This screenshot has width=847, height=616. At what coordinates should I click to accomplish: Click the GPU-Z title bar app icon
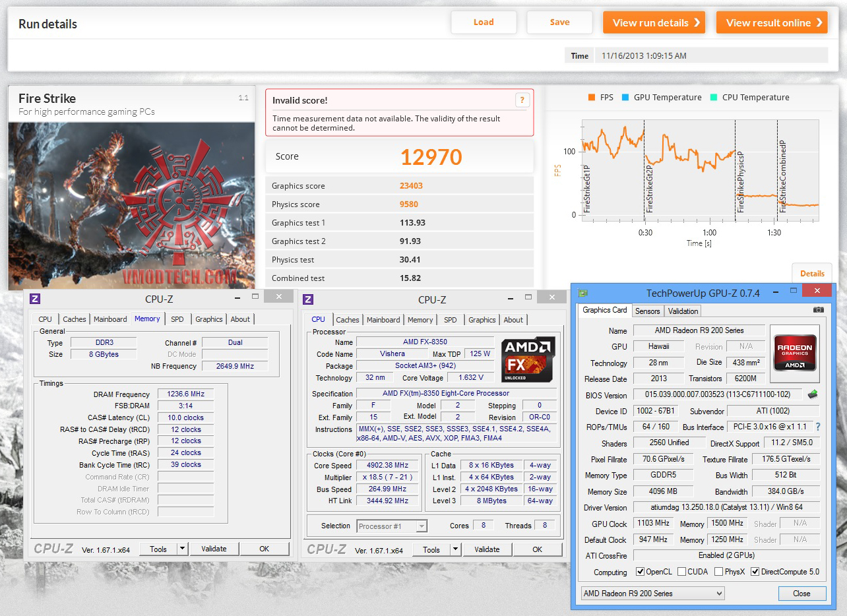coord(582,292)
